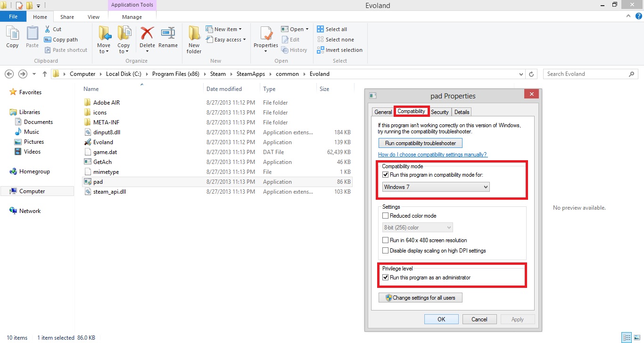Viewport: 644px width, 343px height.
Task: Click Run compatibility troubleshooter button
Action: click(421, 143)
